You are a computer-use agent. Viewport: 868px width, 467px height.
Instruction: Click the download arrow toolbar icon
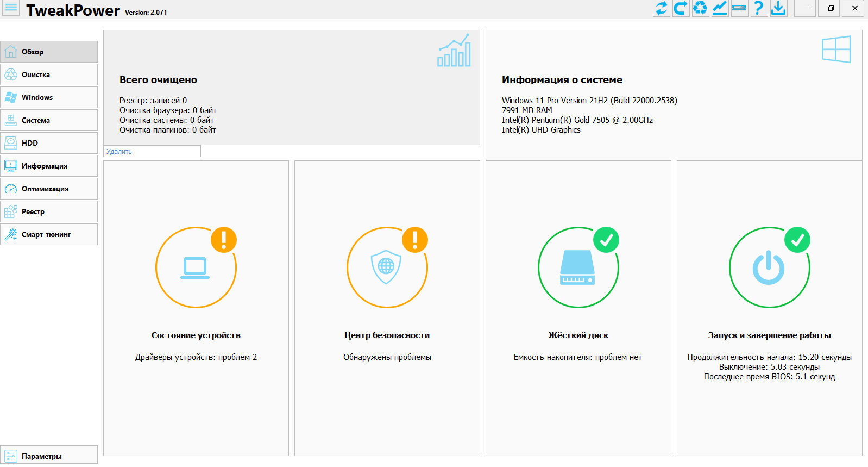click(x=778, y=8)
